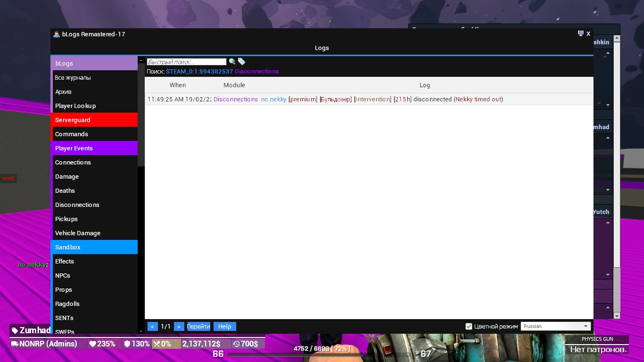Click the sidebar vertical scrollbar
Image resolution: width=644 pixels, height=362 pixels.
(141, 118)
